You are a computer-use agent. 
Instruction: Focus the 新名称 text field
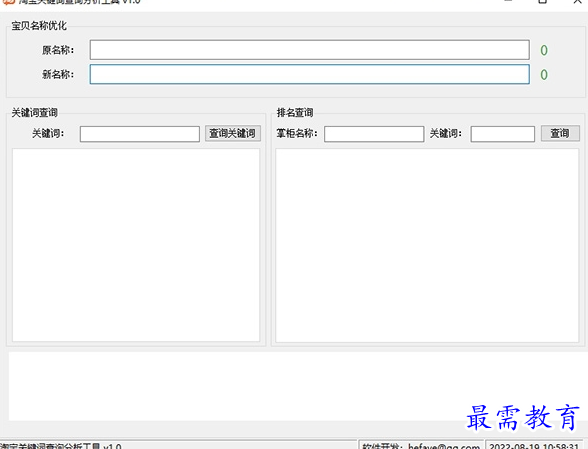point(309,74)
